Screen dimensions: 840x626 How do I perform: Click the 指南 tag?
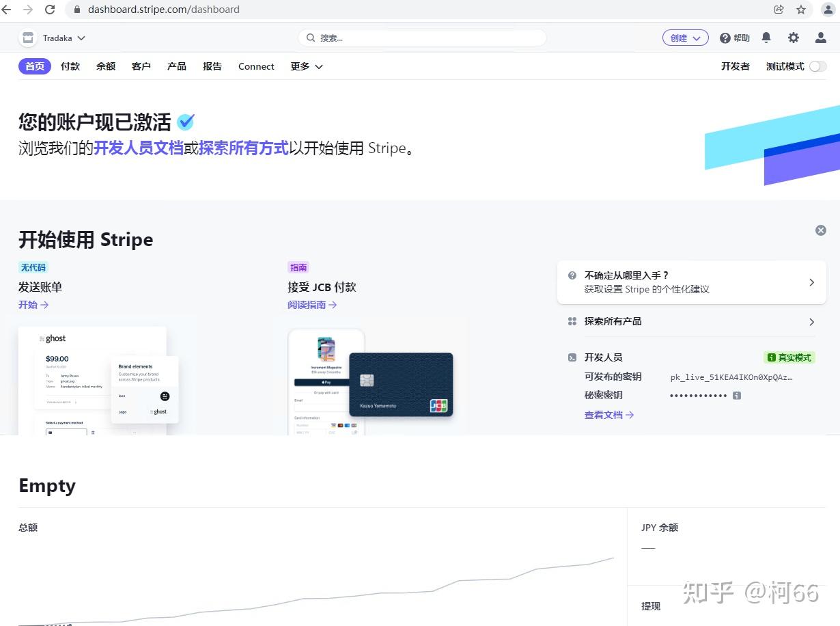click(298, 267)
